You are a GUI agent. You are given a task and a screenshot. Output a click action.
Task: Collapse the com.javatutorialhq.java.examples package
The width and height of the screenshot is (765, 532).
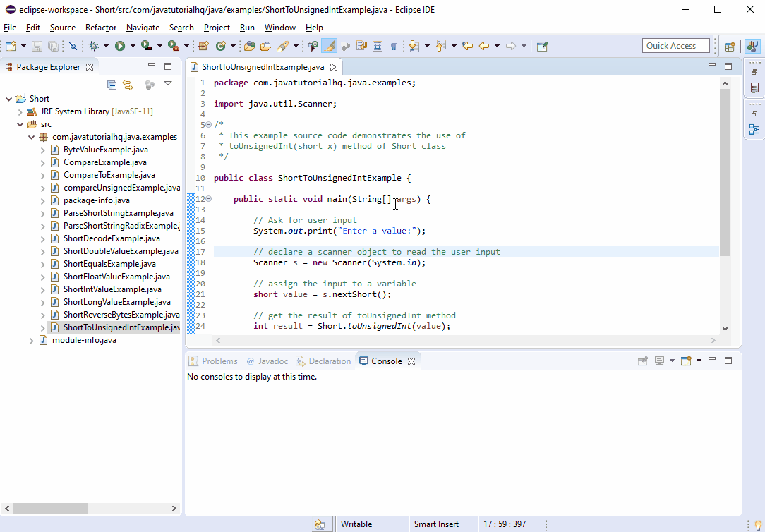click(30, 137)
